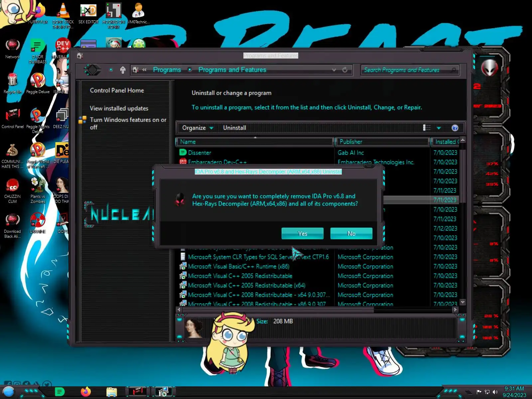532x399 pixels.
Task: Select the Recycle Bin desktop icon
Action: click(12, 84)
